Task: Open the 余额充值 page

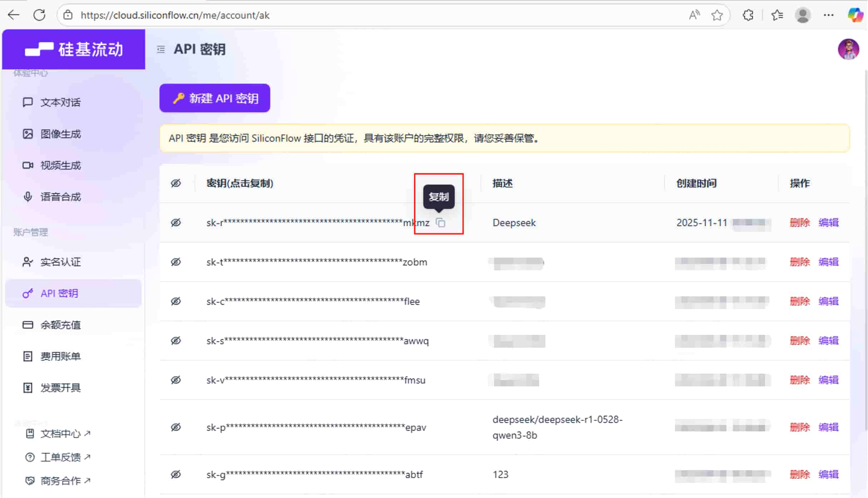Action: point(61,325)
